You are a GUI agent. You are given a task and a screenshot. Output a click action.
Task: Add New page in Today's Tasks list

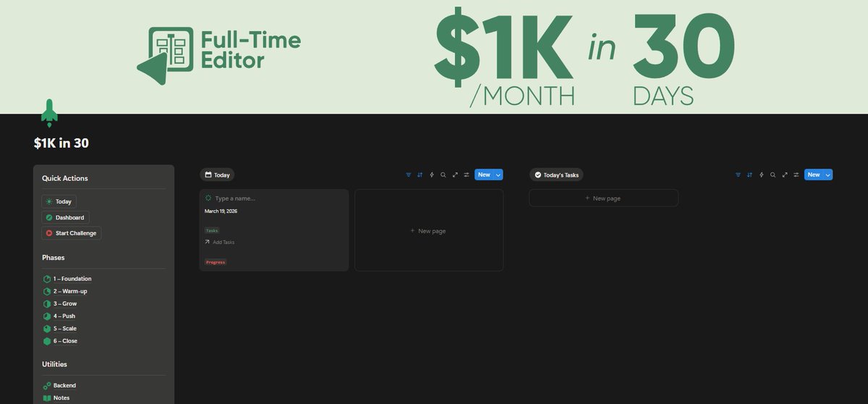[603, 198]
